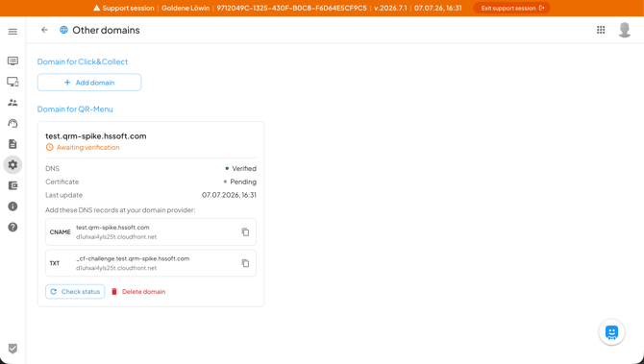
Task: Open the info circle sidebar icon
Action: pos(12,206)
